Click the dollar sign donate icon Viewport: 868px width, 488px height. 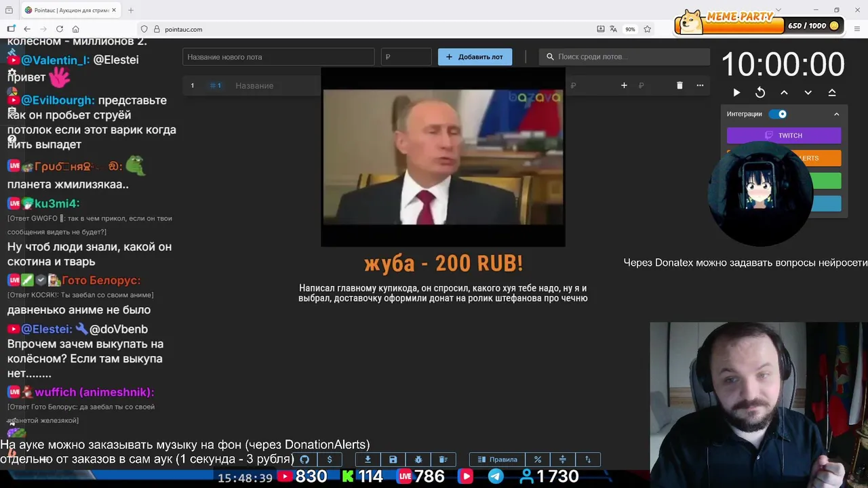(330, 460)
